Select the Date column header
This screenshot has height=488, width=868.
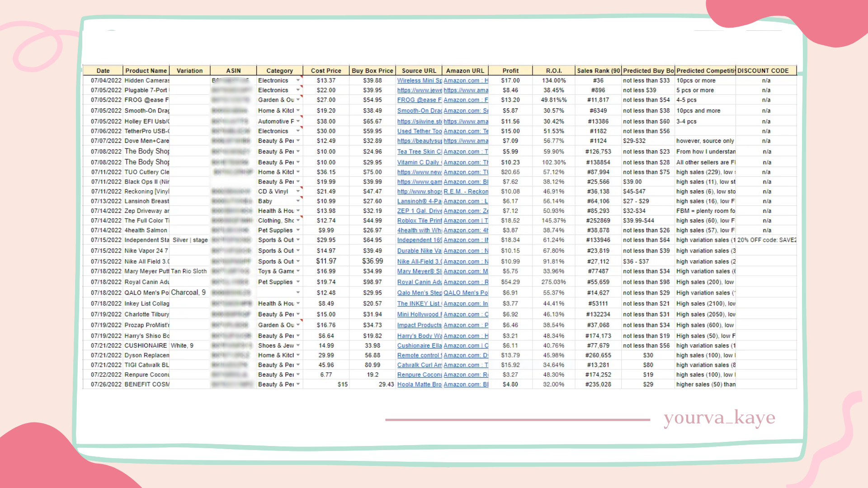coord(103,71)
